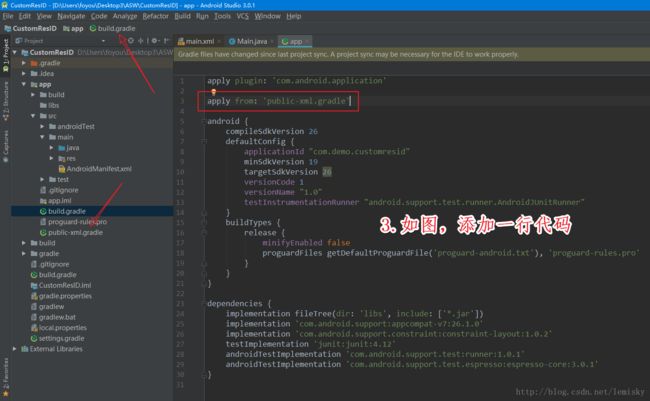Image resolution: width=650 pixels, height=401 pixels.
Task: Select local.properties in the project tree
Action: click(x=59, y=328)
